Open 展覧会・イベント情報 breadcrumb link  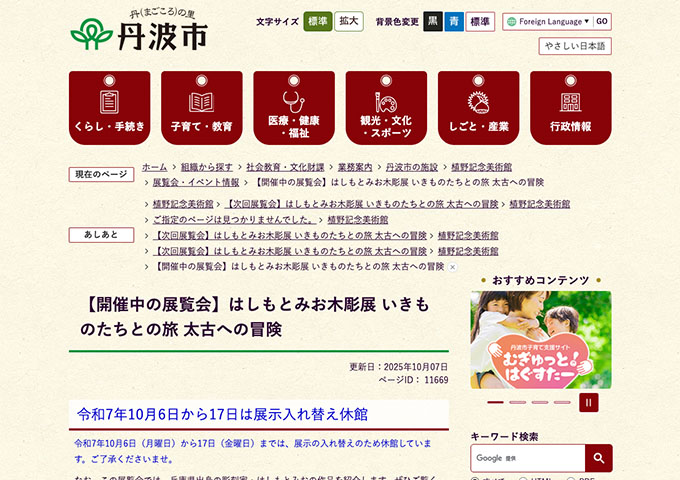(x=196, y=182)
